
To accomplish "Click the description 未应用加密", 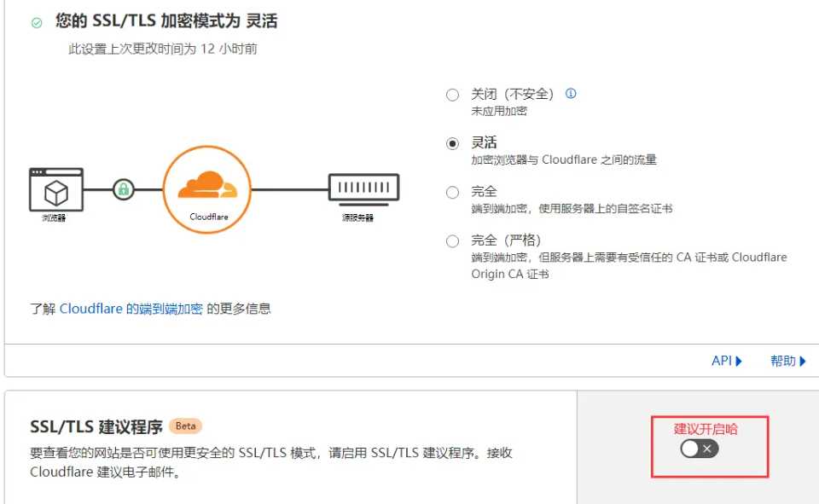I will point(499,111).
